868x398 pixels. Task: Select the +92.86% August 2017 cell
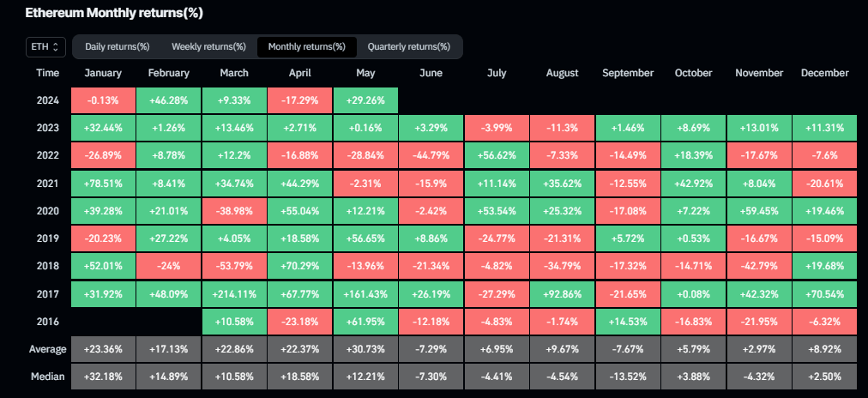click(562, 293)
